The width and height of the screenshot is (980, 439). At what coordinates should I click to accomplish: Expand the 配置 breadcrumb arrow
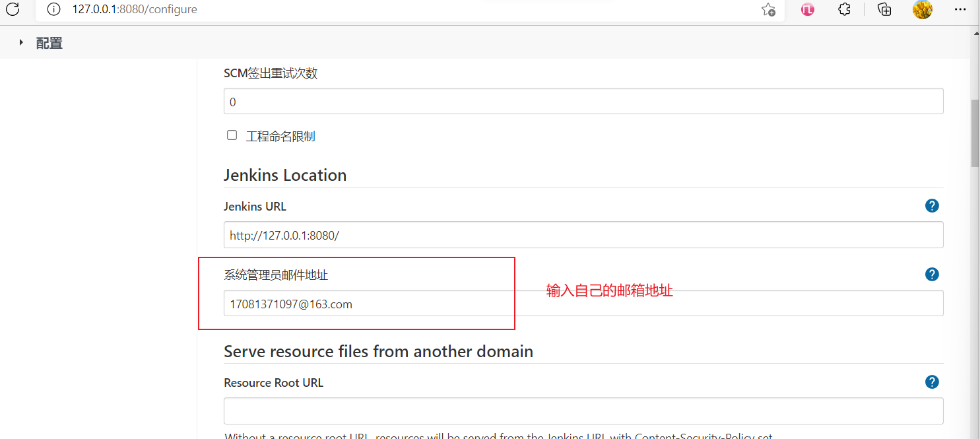pos(21,43)
